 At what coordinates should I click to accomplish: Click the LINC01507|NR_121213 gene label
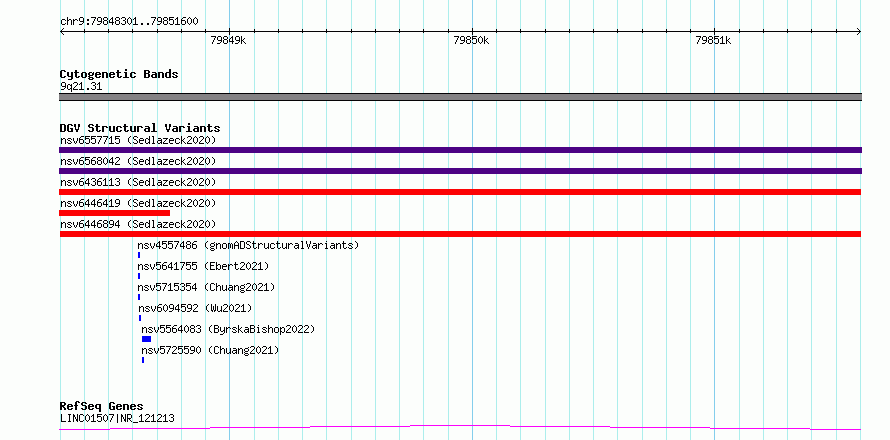(x=117, y=419)
